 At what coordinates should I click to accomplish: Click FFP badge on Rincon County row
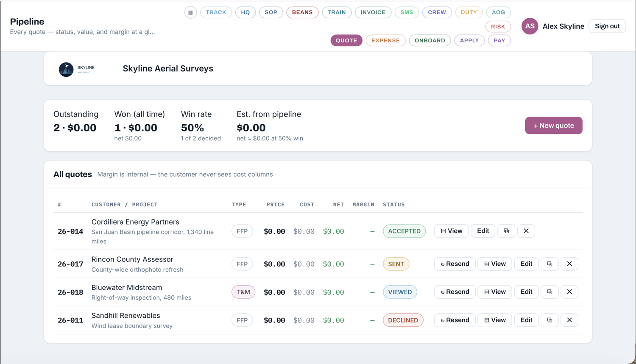coord(242,264)
